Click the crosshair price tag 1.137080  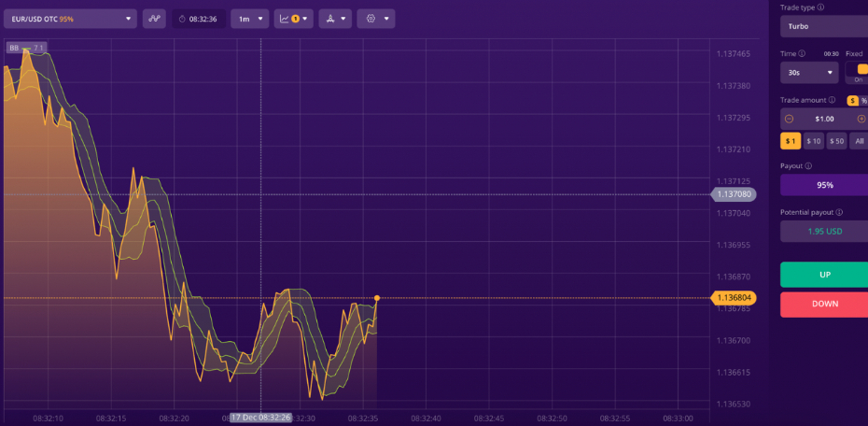pos(734,194)
